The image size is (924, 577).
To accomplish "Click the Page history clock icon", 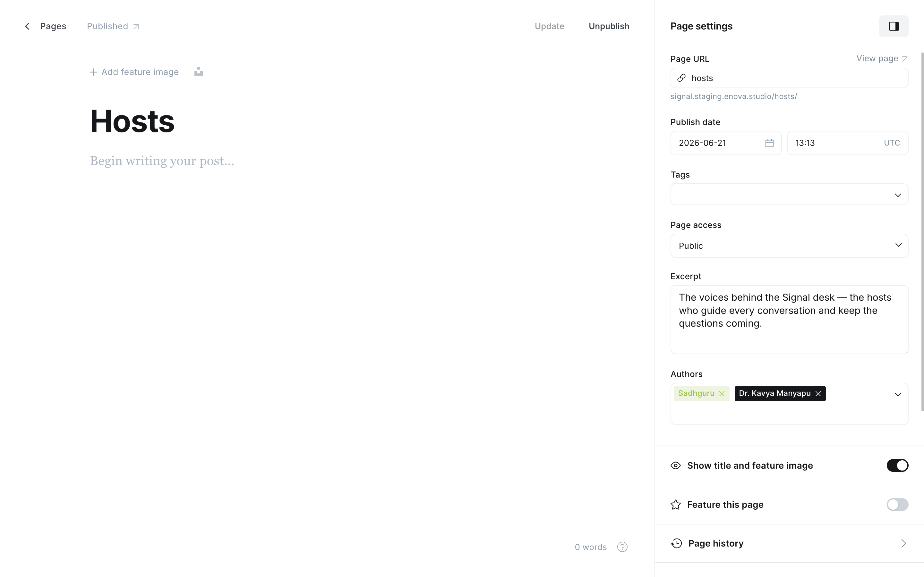I will 676,543.
